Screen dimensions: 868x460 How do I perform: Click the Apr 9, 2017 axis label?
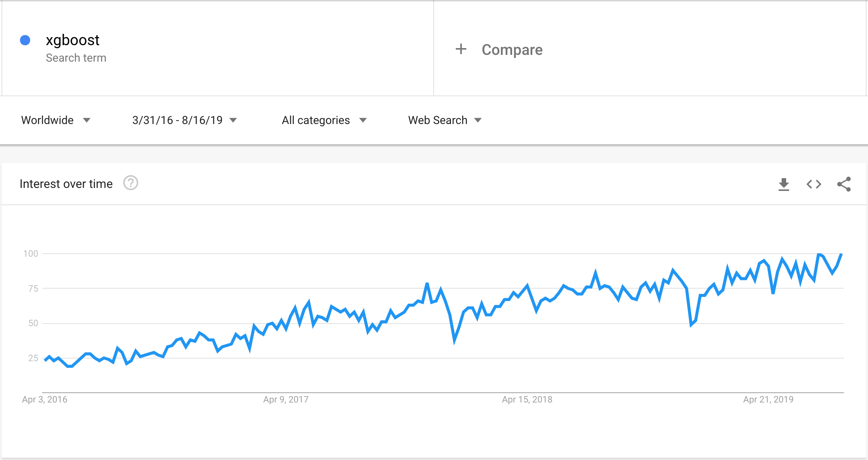(x=286, y=399)
